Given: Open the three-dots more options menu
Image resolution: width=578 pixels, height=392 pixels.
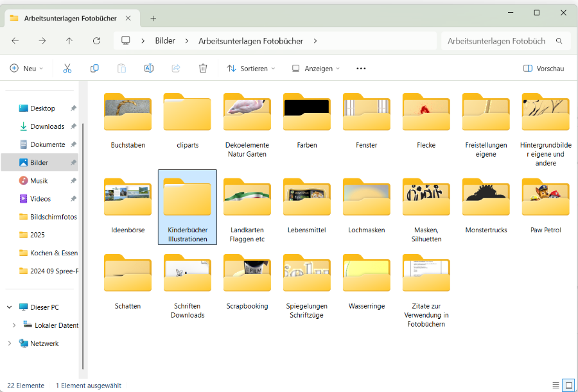Looking at the screenshot, I should point(361,68).
